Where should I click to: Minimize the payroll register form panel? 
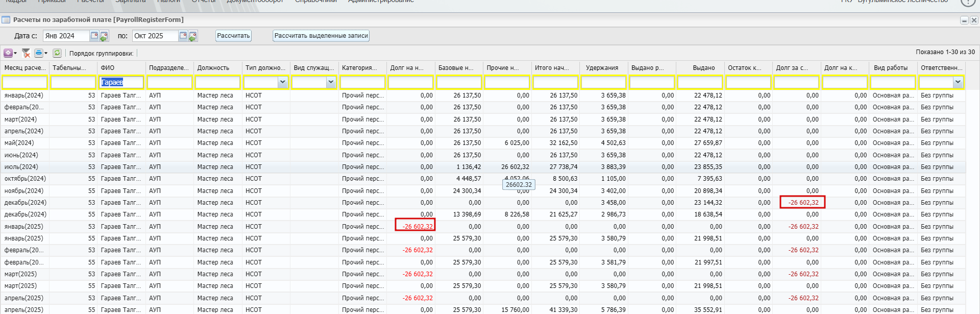(x=964, y=20)
